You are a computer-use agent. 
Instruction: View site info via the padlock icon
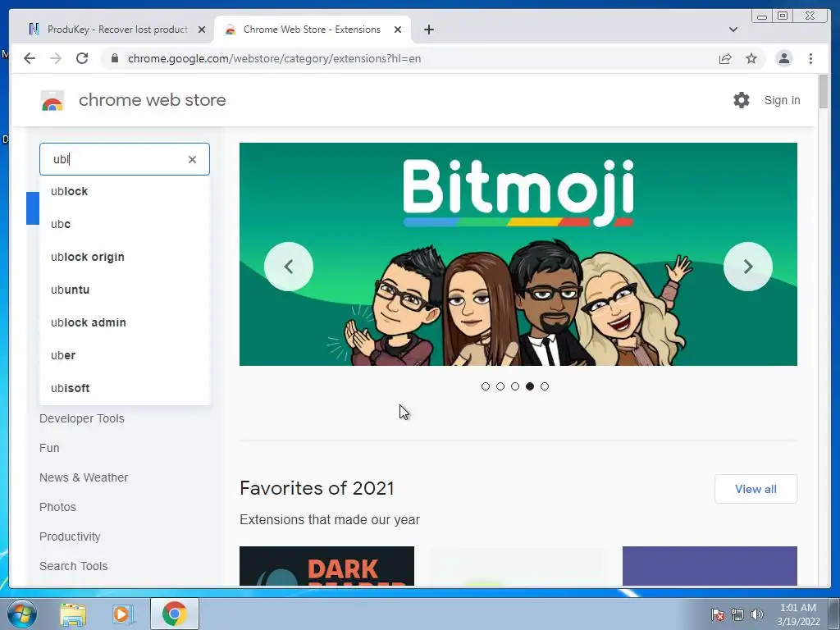(114, 58)
